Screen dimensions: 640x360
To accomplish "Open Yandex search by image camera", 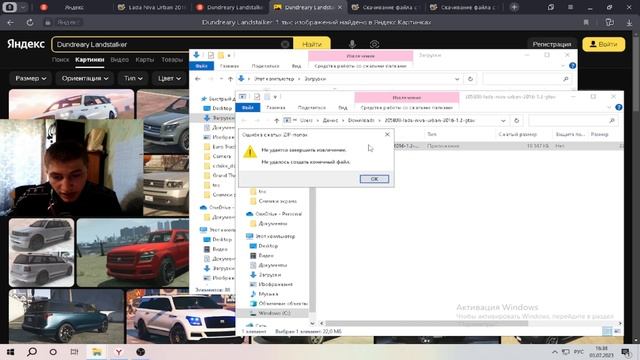I will coord(374,44).
